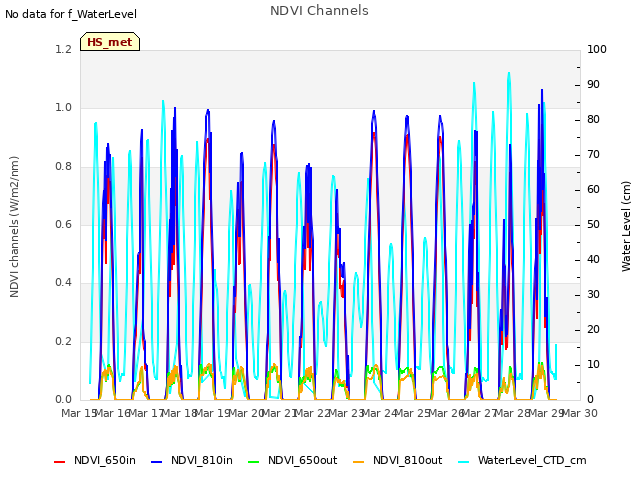
Task: Click the blue NDVI_810in peak near Mar 29
Action: (x=542, y=90)
